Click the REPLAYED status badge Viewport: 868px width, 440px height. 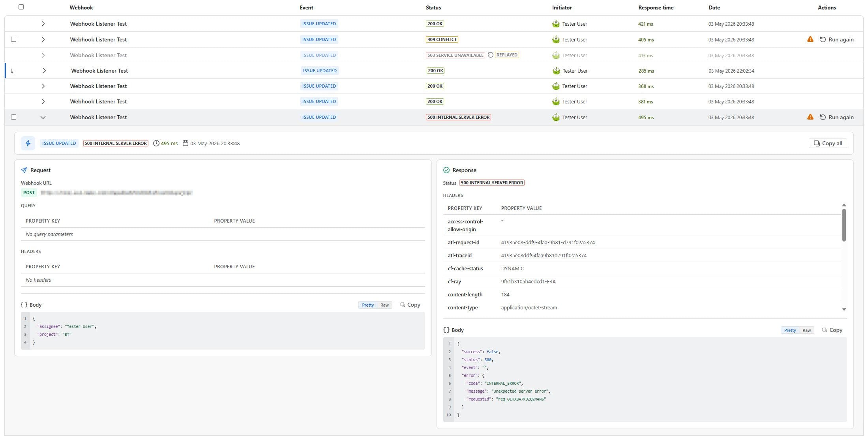[x=507, y=55]
